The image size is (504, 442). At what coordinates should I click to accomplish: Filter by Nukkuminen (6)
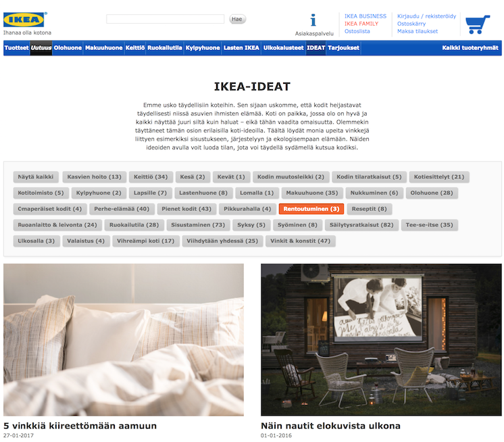(374, 193)
